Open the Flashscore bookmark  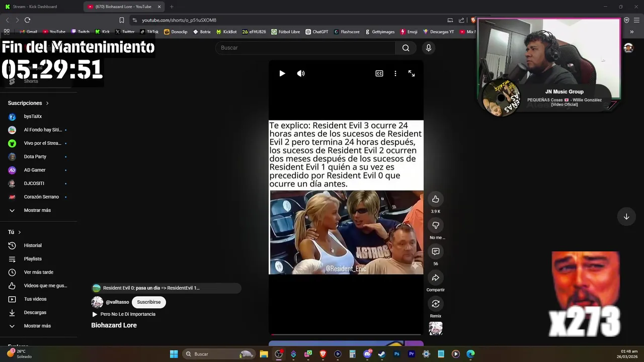click(347, 32)
